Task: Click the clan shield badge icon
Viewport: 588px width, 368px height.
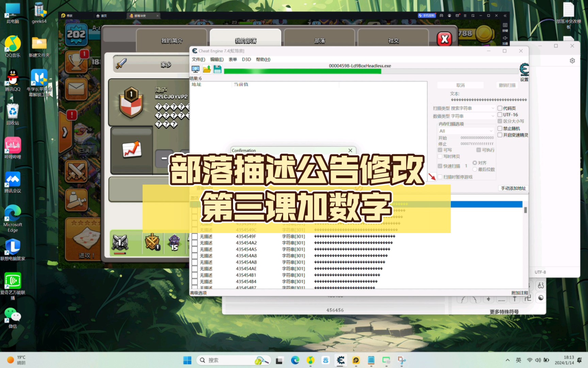Action: click(131, 102)
